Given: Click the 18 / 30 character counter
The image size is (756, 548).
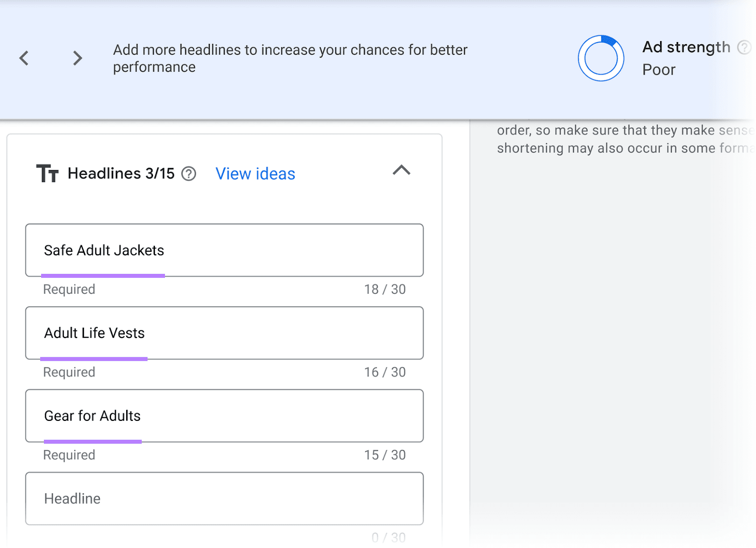Looking at the screenshot, I should click(385, 289).
